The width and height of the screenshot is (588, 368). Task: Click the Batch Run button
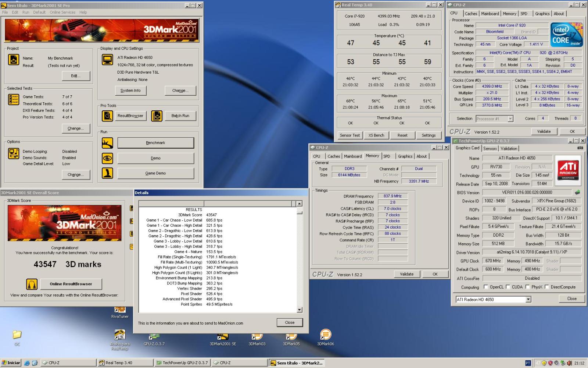(x=180, y=116)
